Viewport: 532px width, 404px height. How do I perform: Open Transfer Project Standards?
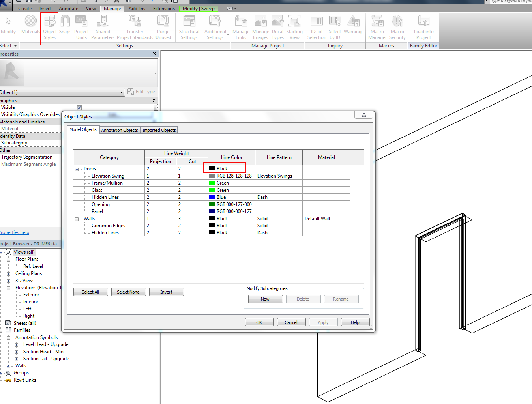point(135,27)
